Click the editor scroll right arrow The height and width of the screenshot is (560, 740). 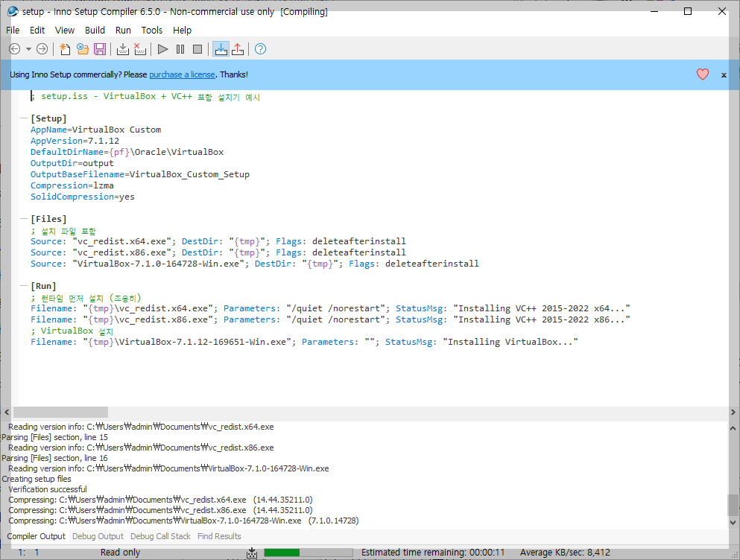coord(733,413)
